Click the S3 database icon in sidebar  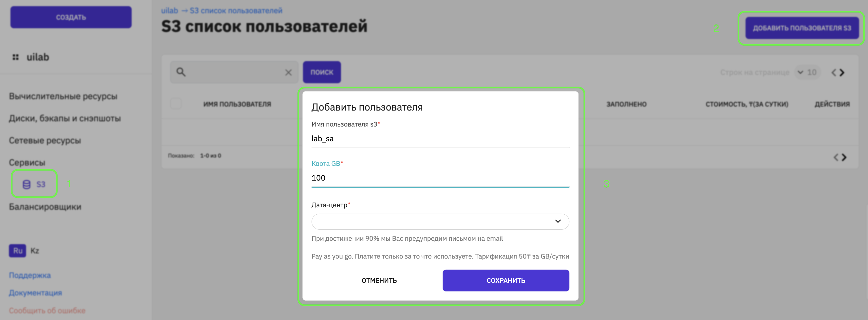click(x=26, y=184)
